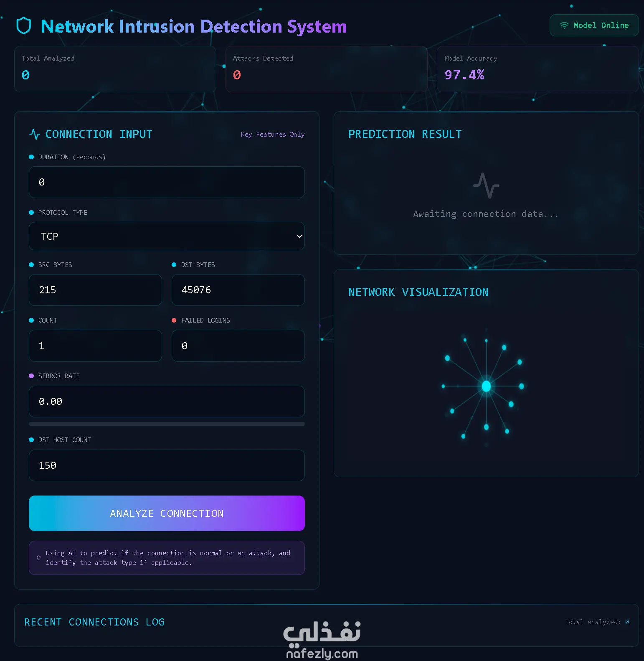644x661 pixels.
Task: Focus the Src Bytes field showing 215
Action: (95, 290)
